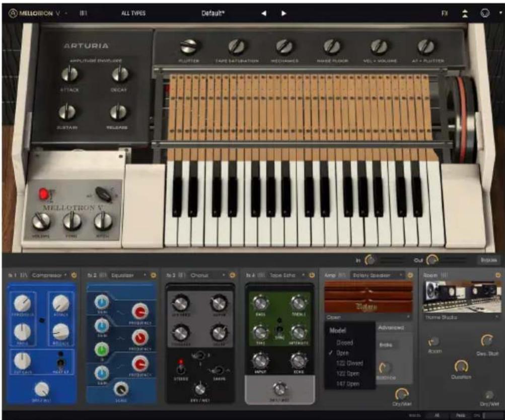Open the Home Studio room type dropdown
Image resolution: width=505 pixels, height=420 pixels.
[x=462, y=317]
